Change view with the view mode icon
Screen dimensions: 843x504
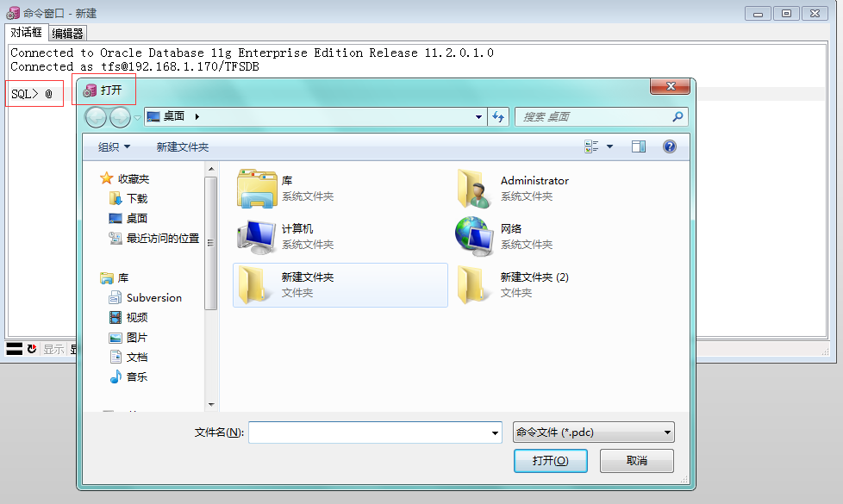(591, 146)
